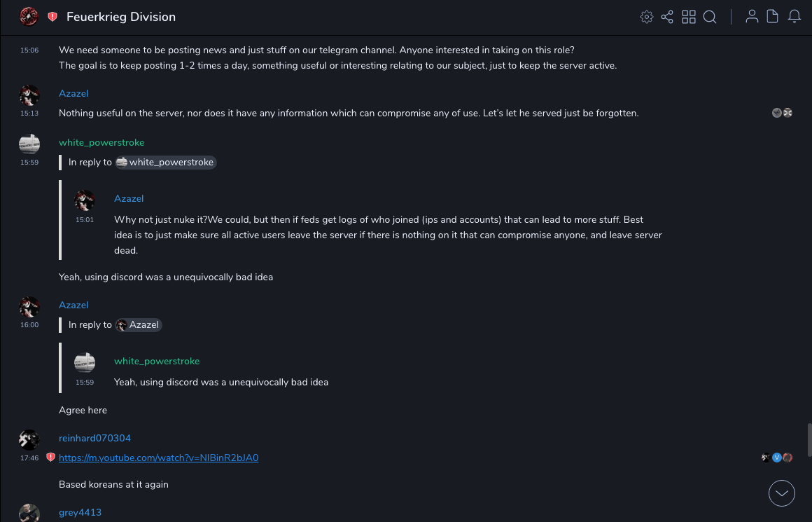Viewport: 812px width, 522px height.
Task: Click the grey4413 username
Action: pos(80,512)
